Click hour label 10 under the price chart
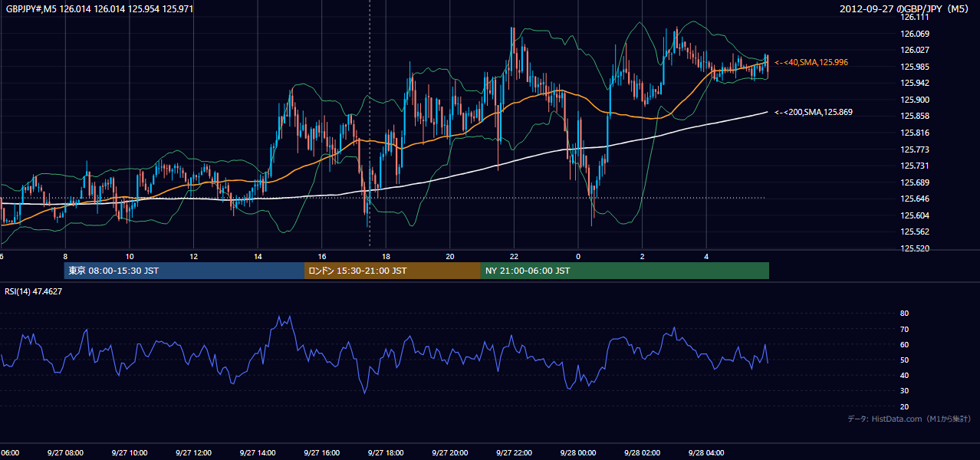The image size is (980, 460). click(x=130, y=257)
